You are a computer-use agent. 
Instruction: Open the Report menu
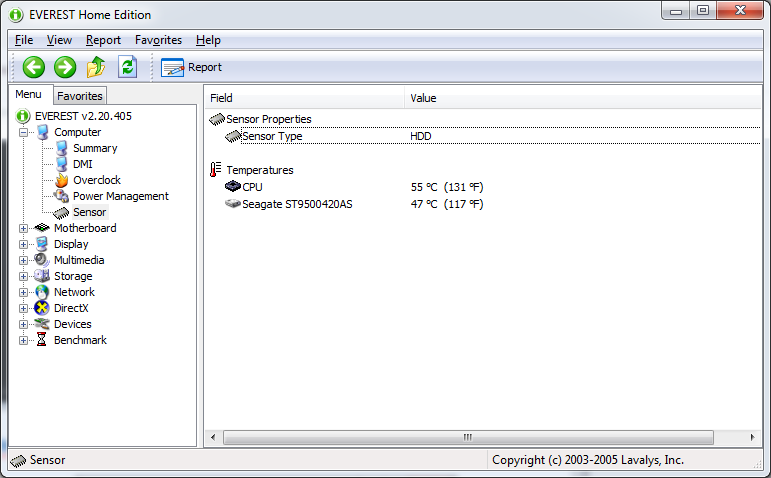(x=103, y=40)
